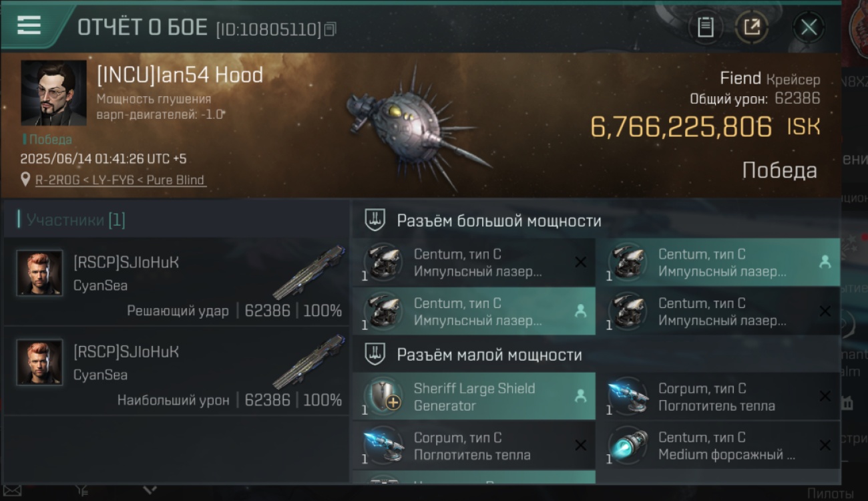The height and width of the screenshot is (501, 868).
Task: Open mail icon in bottom bar
Action: [12, 491]
